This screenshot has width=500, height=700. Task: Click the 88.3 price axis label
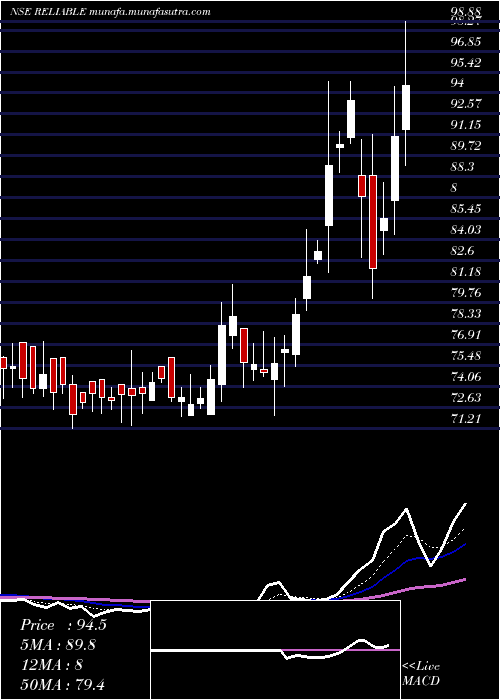(x=462, y=167)
